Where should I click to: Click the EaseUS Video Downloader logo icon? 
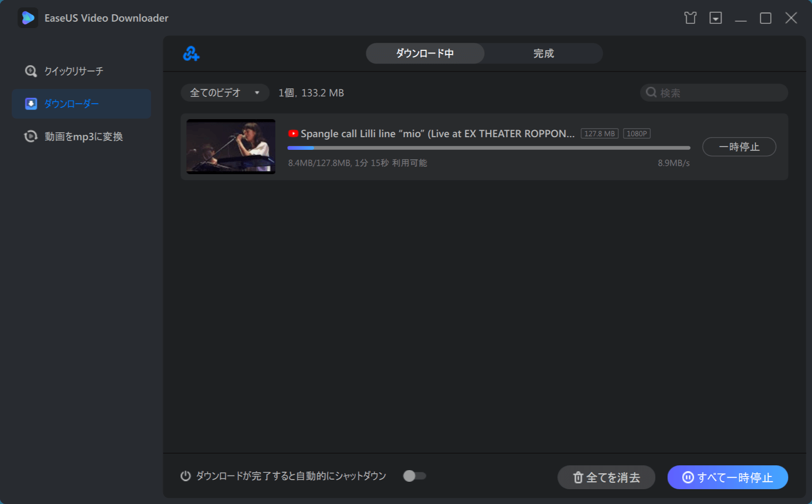(28, 18)
